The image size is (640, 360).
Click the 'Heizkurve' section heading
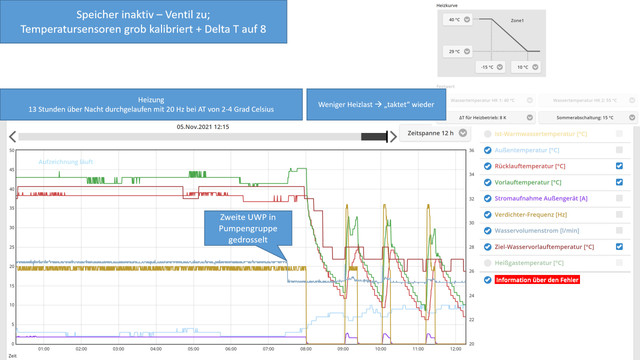tap(447, 5)
